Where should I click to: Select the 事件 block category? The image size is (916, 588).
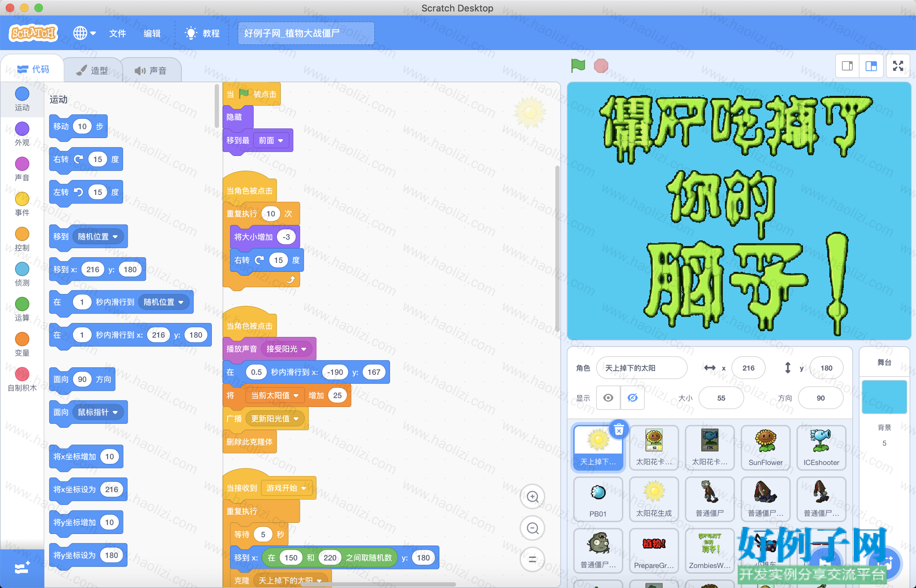[22, 204]
